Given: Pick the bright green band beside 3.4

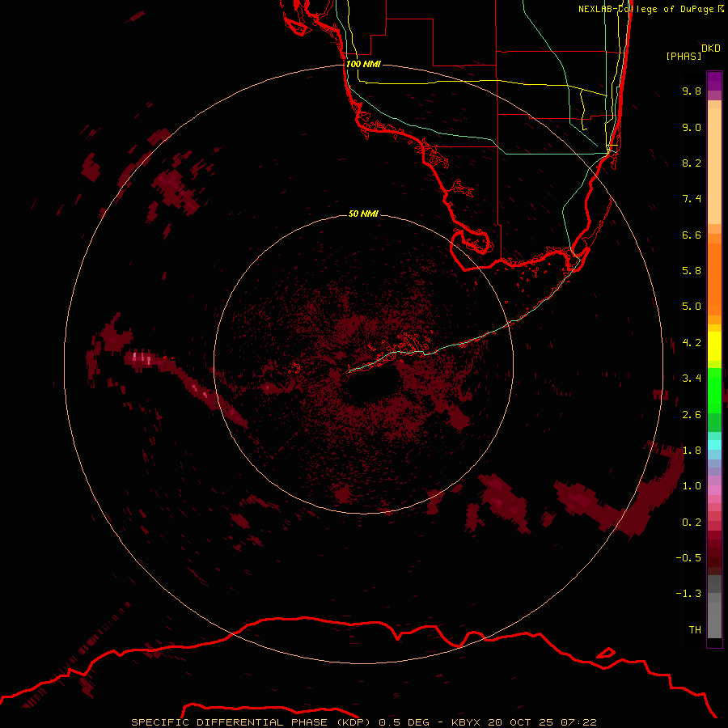Looking at the screenshot, I should (714, 390).
